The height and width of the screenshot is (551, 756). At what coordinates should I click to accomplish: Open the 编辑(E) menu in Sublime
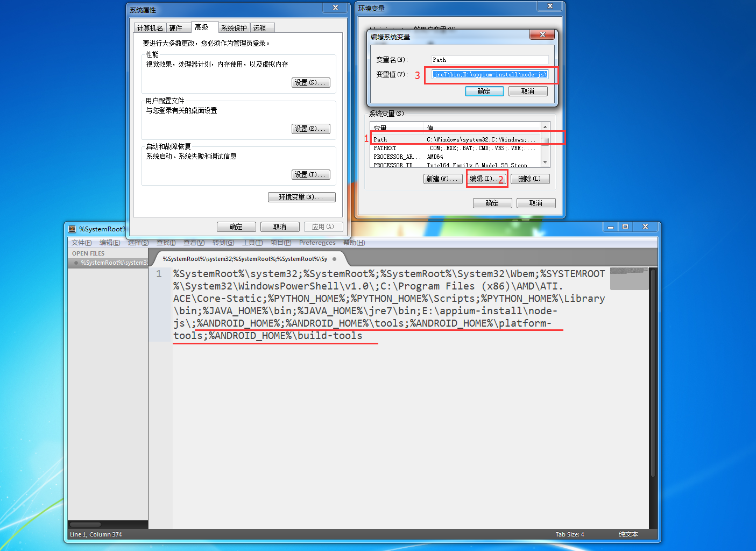click(110, 243)
